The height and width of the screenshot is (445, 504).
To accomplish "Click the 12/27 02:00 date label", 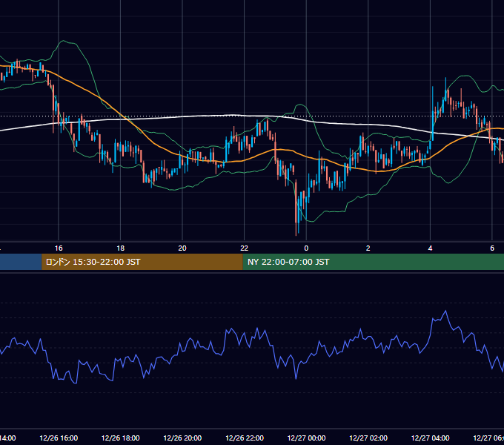I will point(368,438).
